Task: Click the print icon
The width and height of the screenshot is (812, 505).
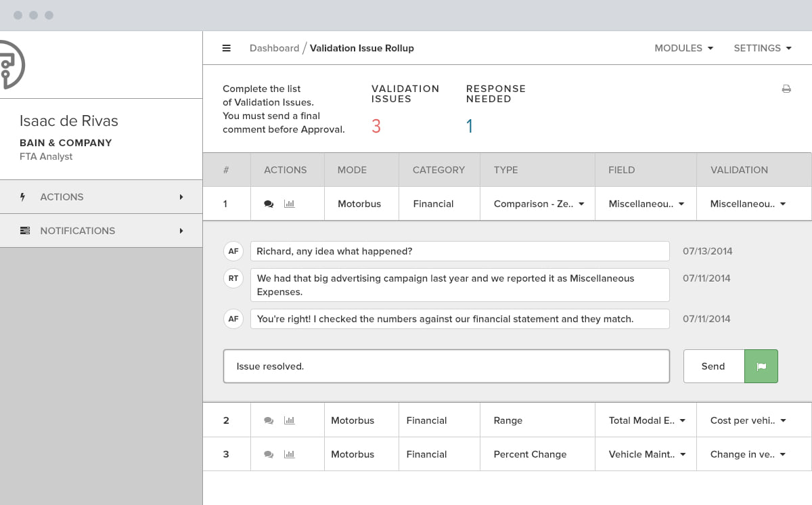Action: 786,89
